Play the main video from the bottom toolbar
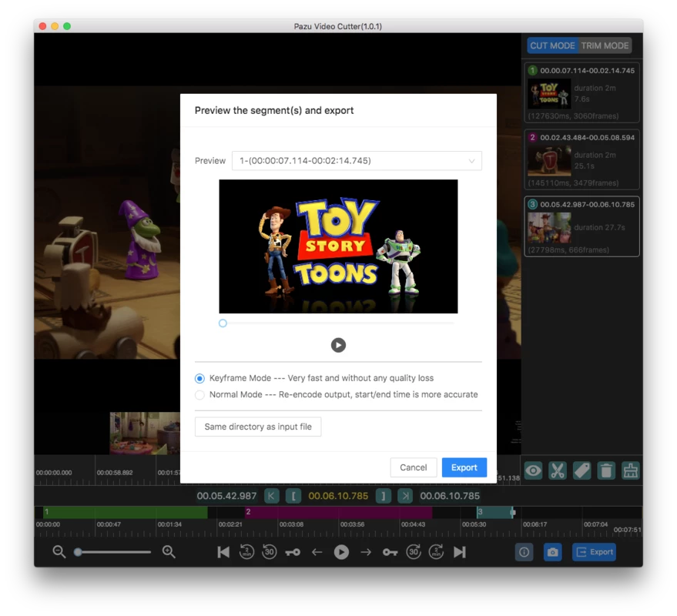Screen dimensions: 677x616 [x=341, y=552]
